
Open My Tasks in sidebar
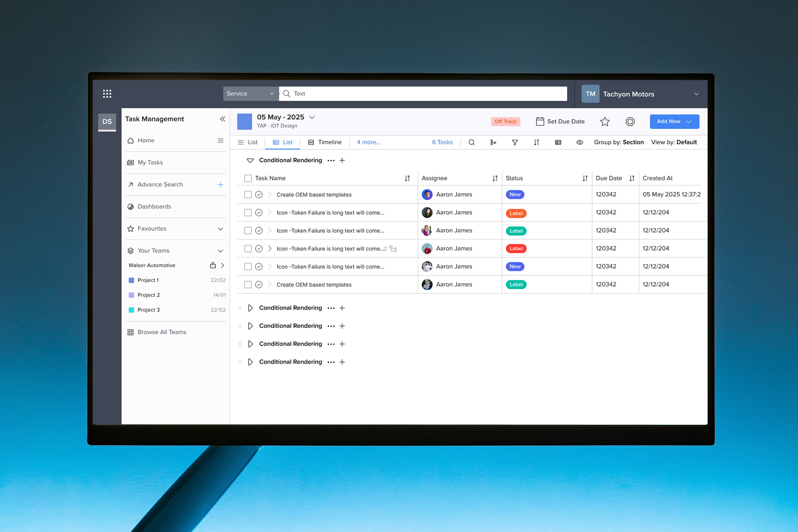pos(150,162)
